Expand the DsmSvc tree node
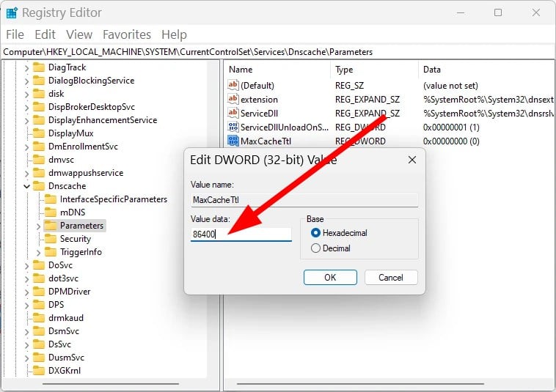 26,331
